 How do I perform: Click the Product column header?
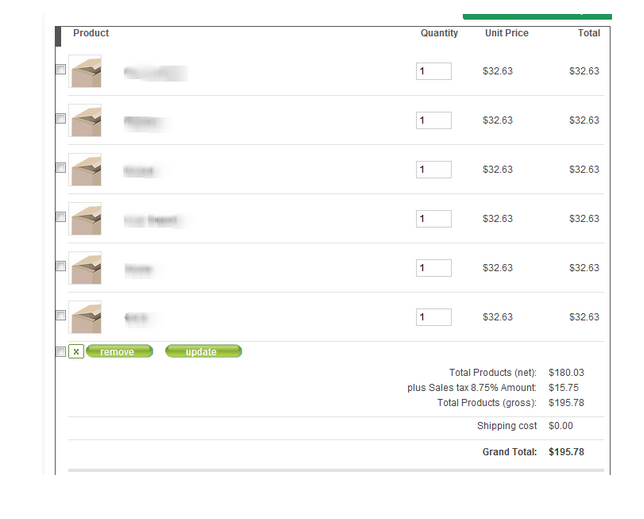click(91, 33)
